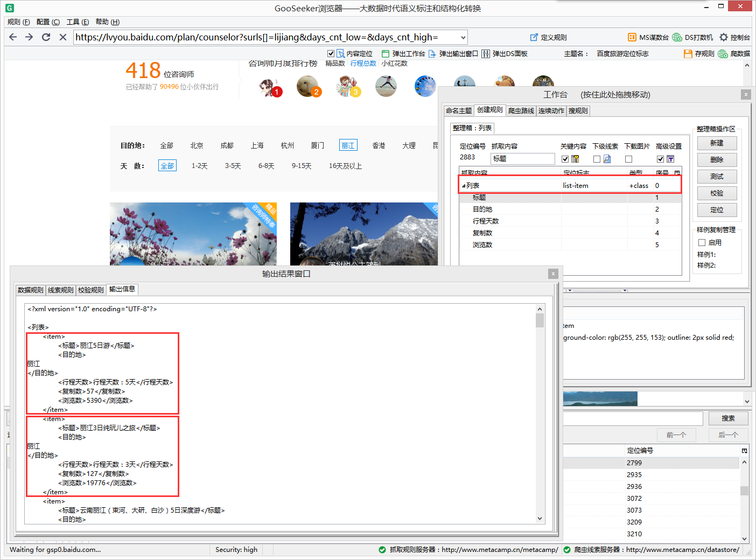Image resolution: width=756 pixels, height=560 pixels.
Task: Switch to the 线索规则 tab
Action: [x=61, y=290]
